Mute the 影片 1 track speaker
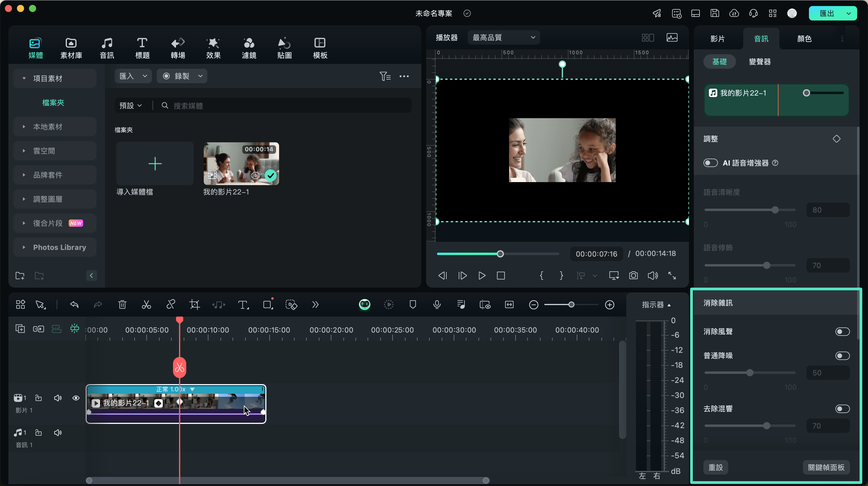 coord(58,398)
